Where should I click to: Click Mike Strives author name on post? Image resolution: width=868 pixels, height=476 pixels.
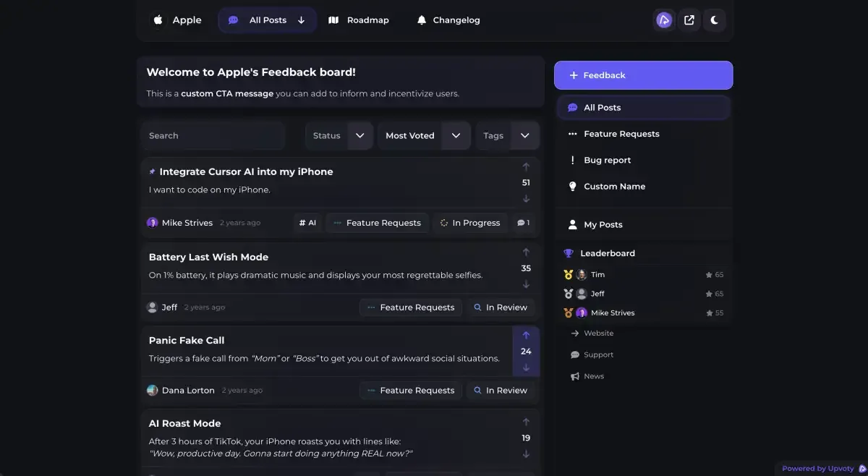(187, 223)
